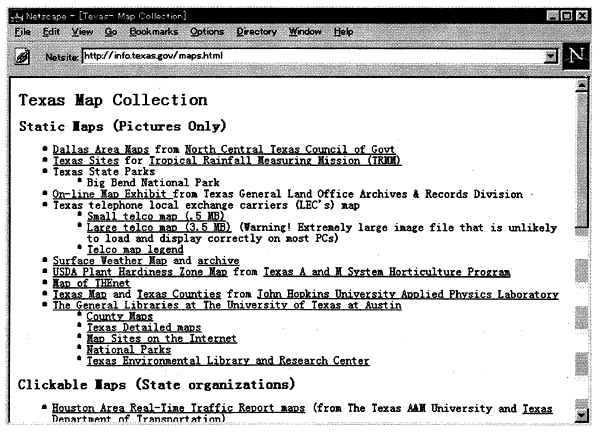Click the vertical scrollbar thumb
This screenshot has height=433, width=600.
[x=582, y=160]
